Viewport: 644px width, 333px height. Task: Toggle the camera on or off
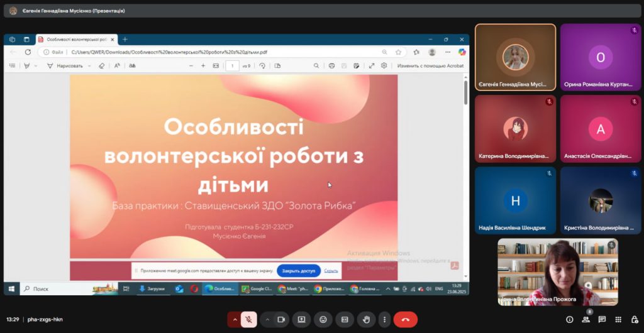[281, 319]
